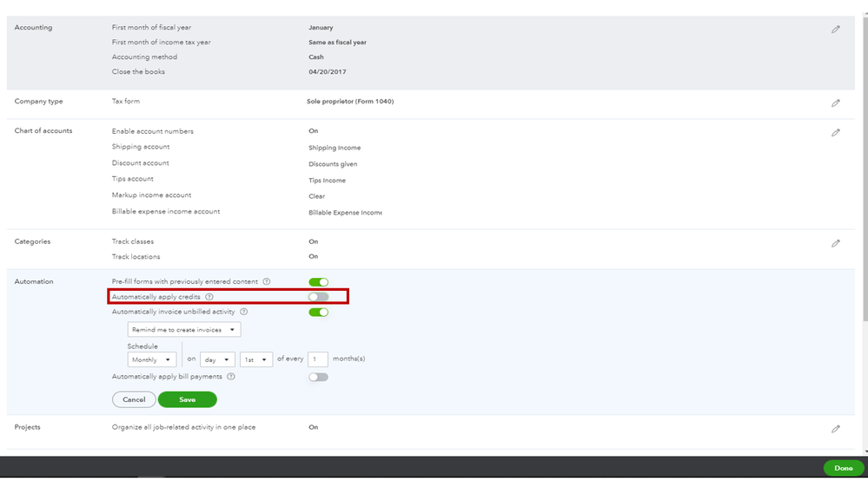Click the pencil icon for Company type
The width and height of the screenshot is (868, 488).
point(836,103)
